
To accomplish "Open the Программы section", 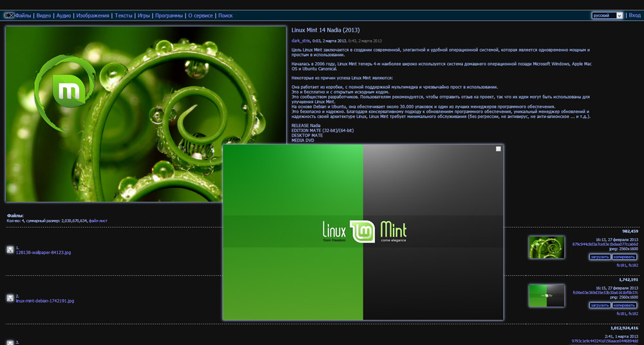I will (169, 15).
